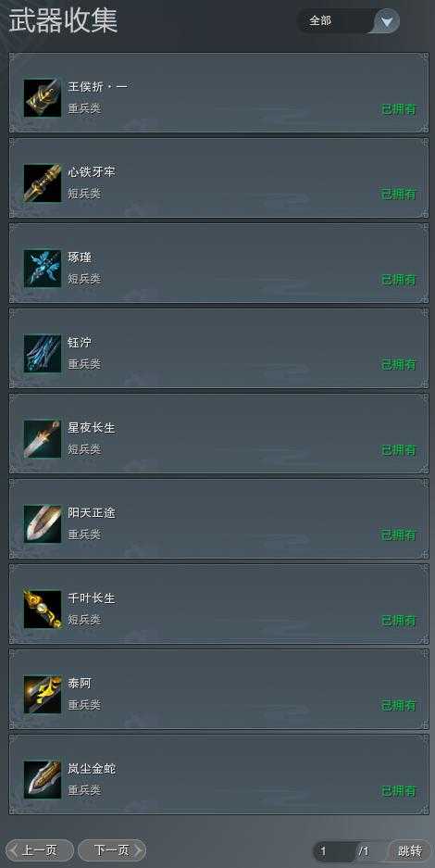Click the 王侯折·一 weapon icon
The image size is (435, 868).
(42, 97)
